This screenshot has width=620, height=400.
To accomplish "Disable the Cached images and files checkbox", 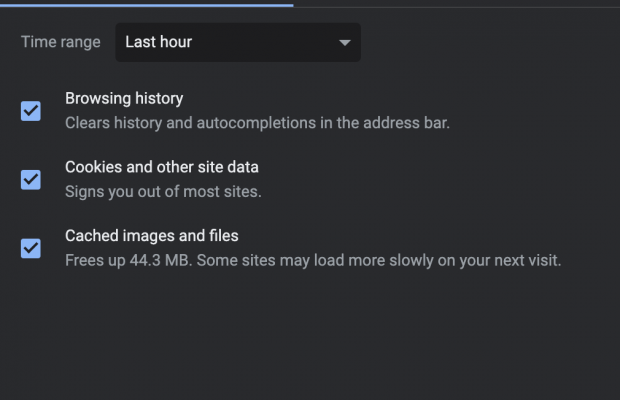I will click(31, 248).
